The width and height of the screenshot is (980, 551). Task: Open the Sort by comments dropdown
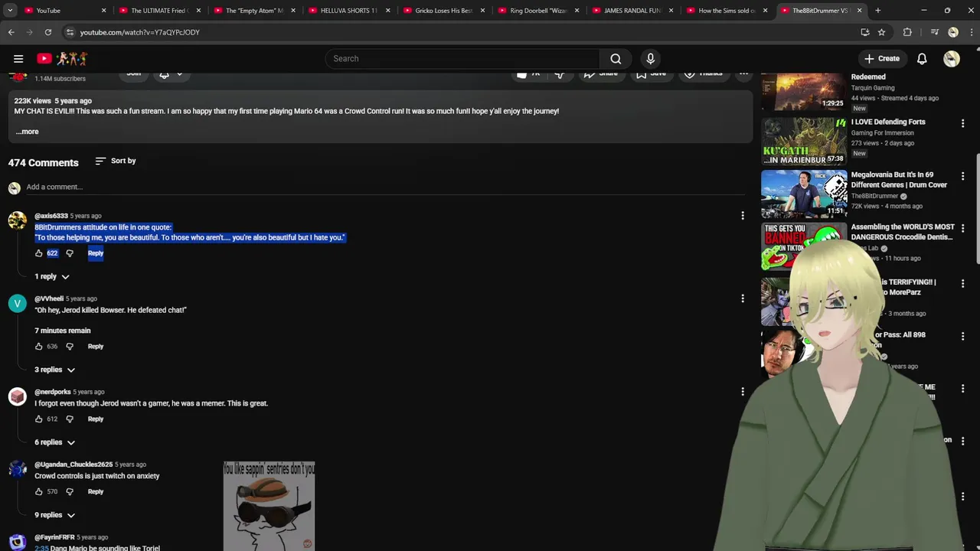pos(116,161)
